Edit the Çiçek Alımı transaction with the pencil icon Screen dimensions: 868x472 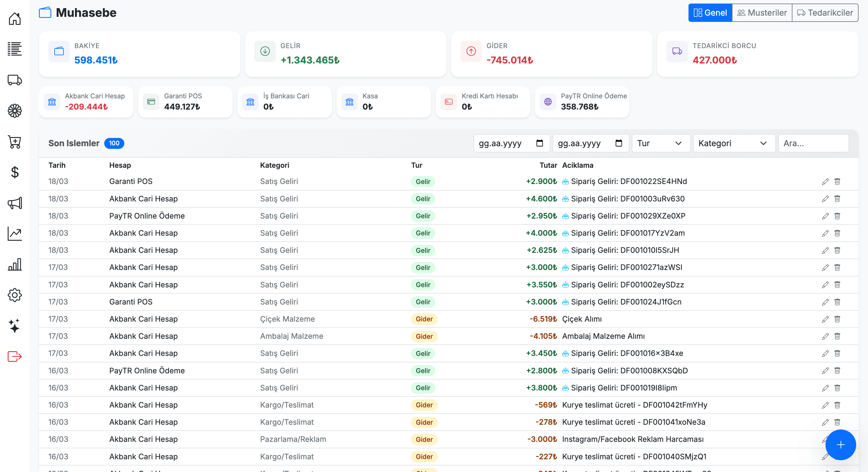coord(825,319)
